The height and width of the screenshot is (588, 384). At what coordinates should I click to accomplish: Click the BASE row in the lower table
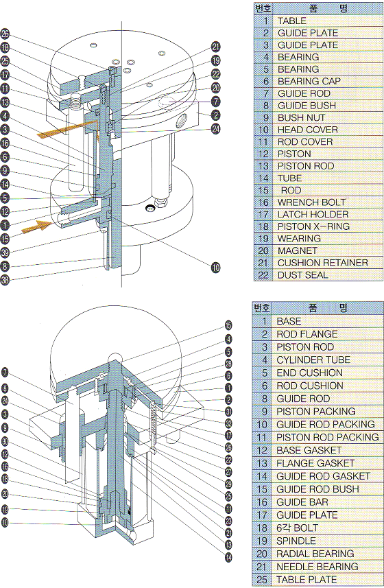tap(318, 321)
